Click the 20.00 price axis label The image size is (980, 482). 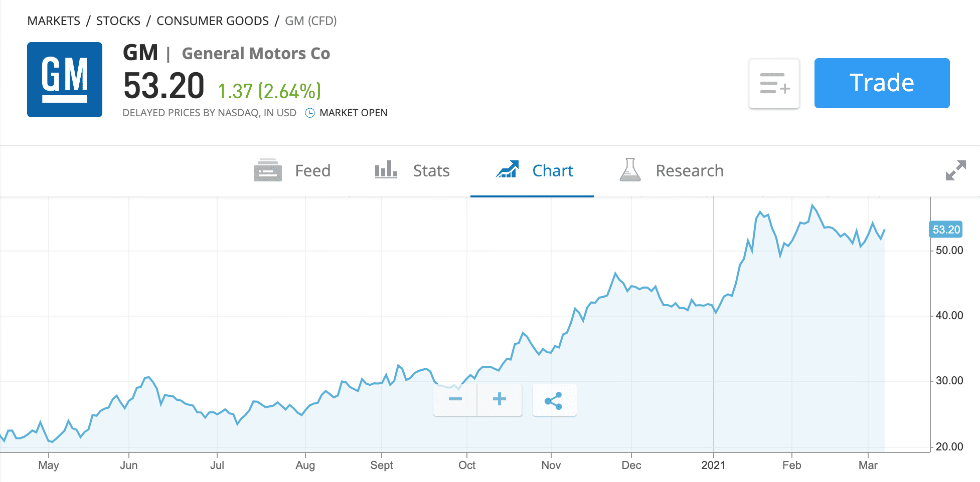tap(949, 447)
